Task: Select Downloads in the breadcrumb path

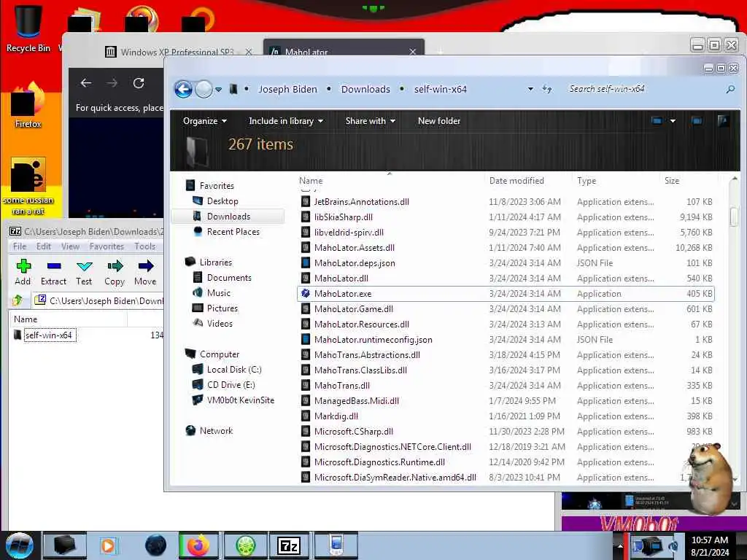Action: click(365, 89)
